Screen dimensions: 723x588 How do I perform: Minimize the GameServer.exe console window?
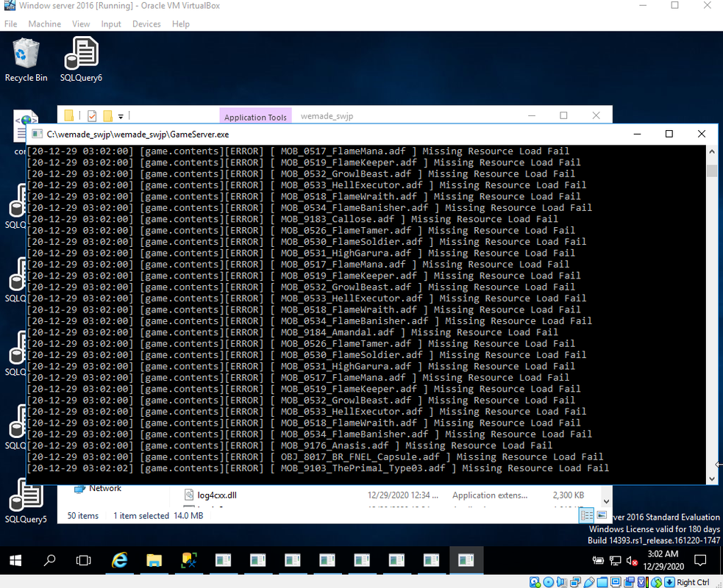(637, 134)
